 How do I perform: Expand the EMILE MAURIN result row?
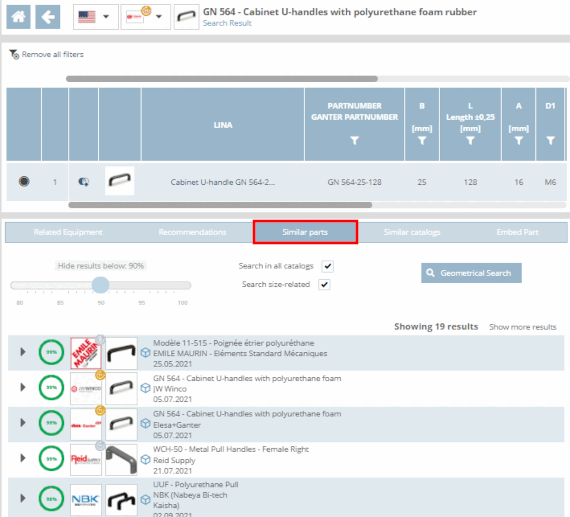click(x=23, y=352)
